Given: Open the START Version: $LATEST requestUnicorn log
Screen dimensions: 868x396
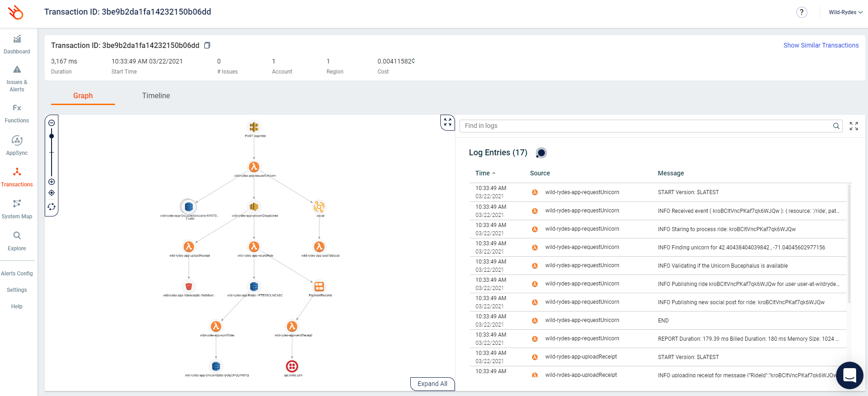Looking at the screenshot, I should point(658,192).
